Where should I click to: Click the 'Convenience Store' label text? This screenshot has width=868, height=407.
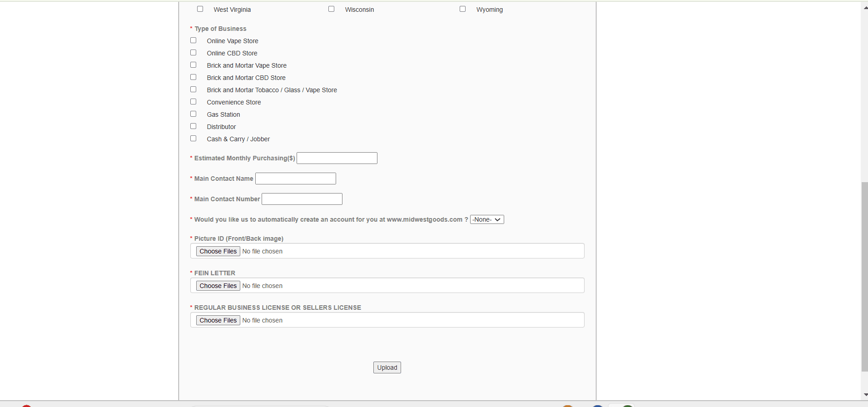(x=234, y=102)
